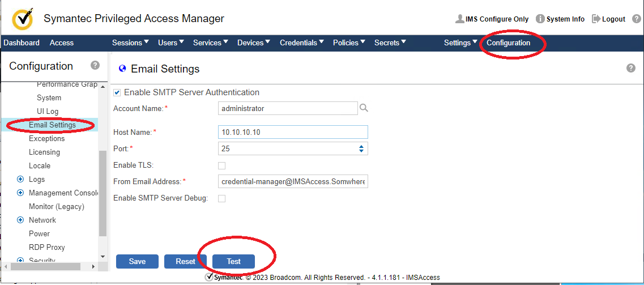
Task: Open the Services dropdown menu
Action: [211, 42]
